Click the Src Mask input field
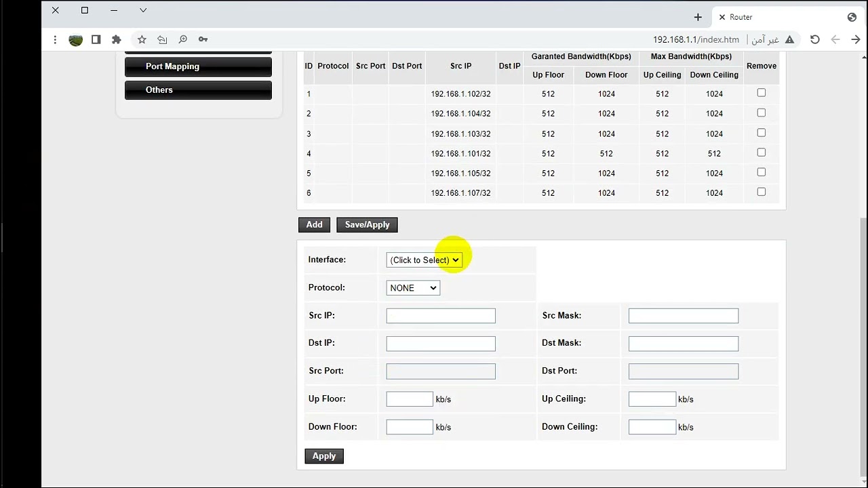The height and width of the screenshot is (488, 868). click(684, 316)
